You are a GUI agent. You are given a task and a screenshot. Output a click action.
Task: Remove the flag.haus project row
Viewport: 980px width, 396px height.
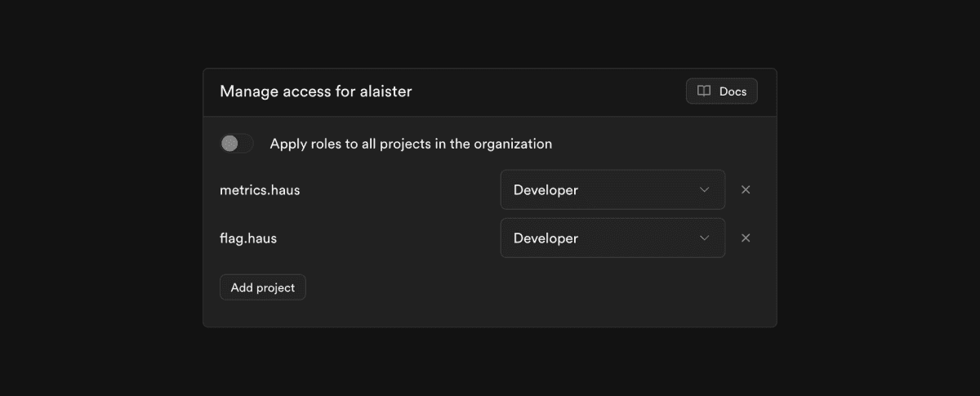[x=746, y=238]
